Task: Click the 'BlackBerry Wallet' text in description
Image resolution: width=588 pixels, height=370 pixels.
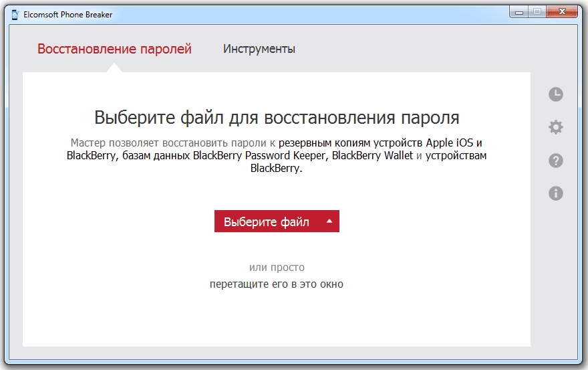Action: tap(372, 155)
